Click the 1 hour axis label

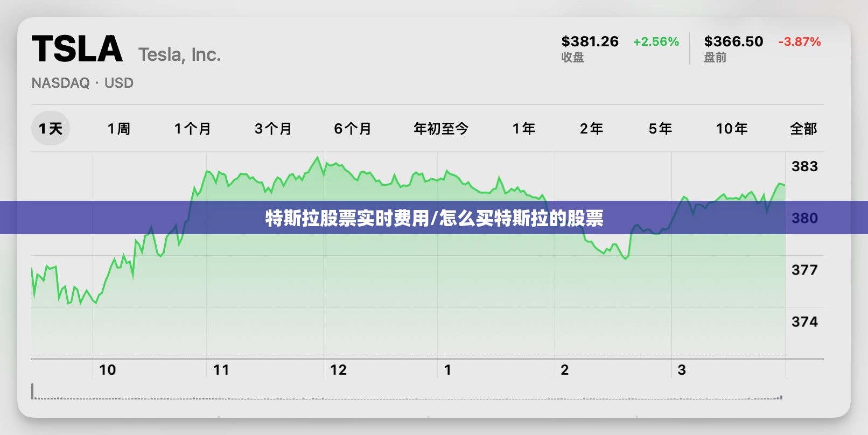pyautogui.click(x=447, y=370)
